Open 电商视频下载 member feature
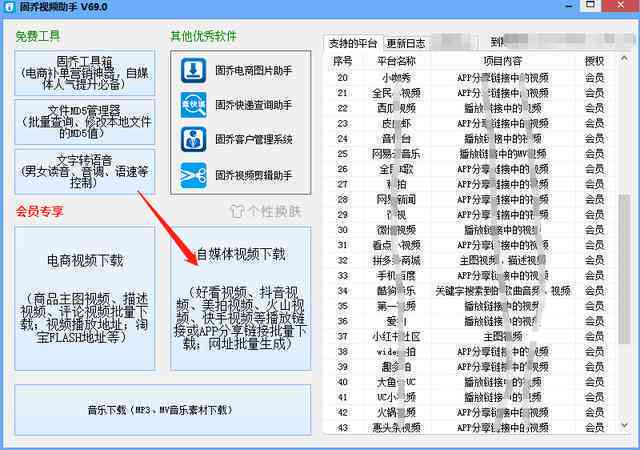The width and height of the screenshot is (640, 450). click(85, 299)
